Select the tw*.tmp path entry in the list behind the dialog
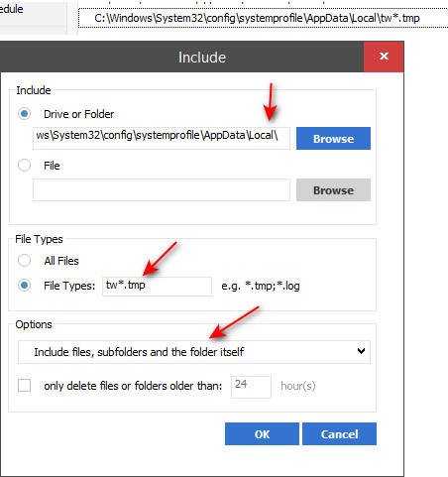Image resolution: width=448 pixels, height=477 pixels. pos(263,18)
